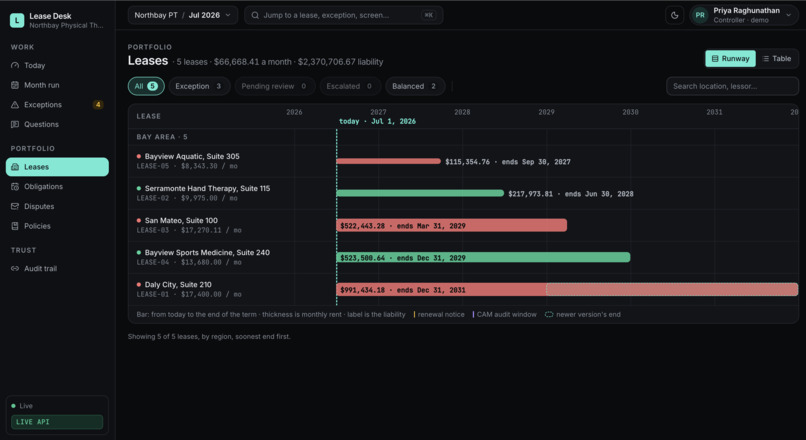Image resolution: width=806 pixels, height=440 pixels.
Task: Click the Leases building icon
Action: pyautogui.click(x=15, y=167)
